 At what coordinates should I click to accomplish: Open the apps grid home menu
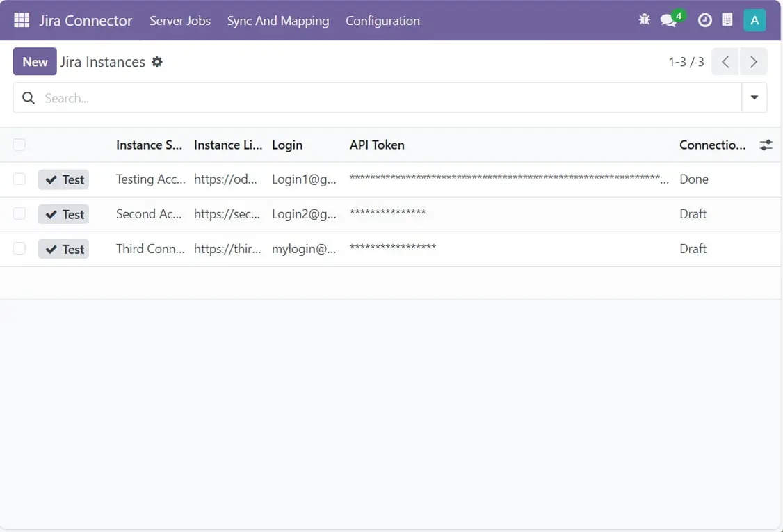pos(22,20)
